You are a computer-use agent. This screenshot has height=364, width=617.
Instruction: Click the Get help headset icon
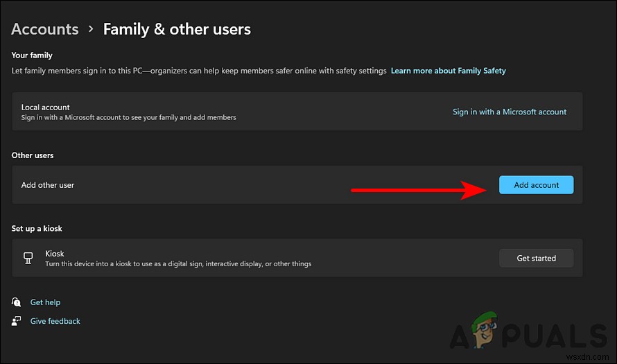point(17,302)
